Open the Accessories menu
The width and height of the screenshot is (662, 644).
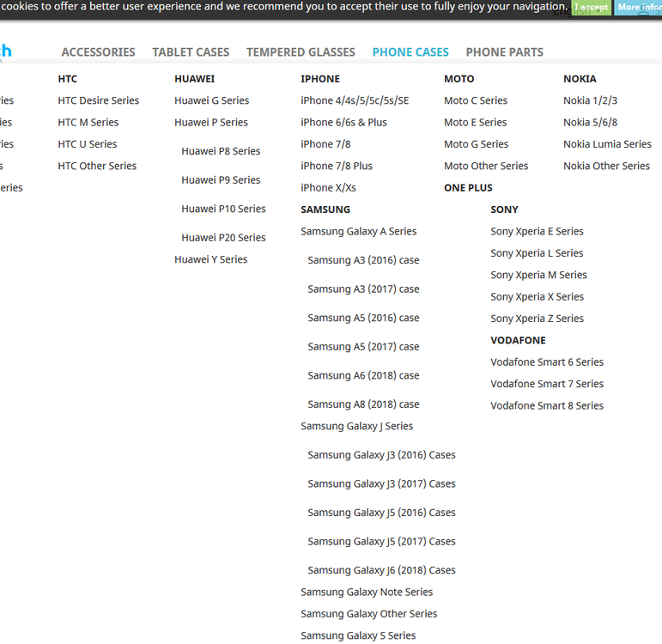[x=99, y=52]
